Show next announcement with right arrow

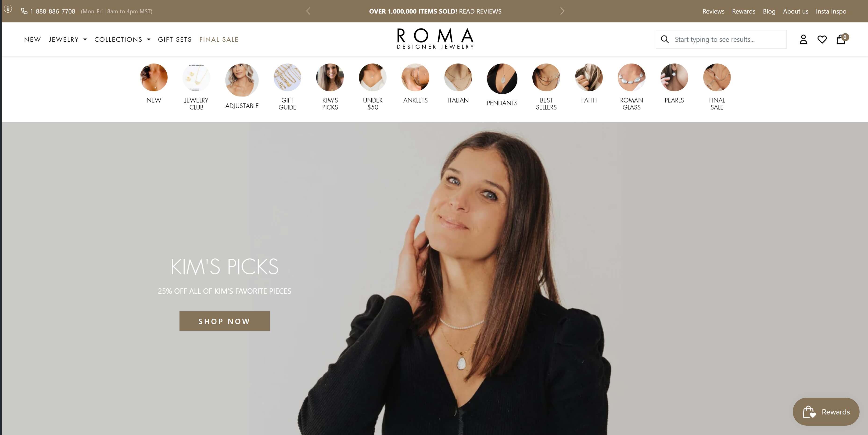[x=562, y=11]
